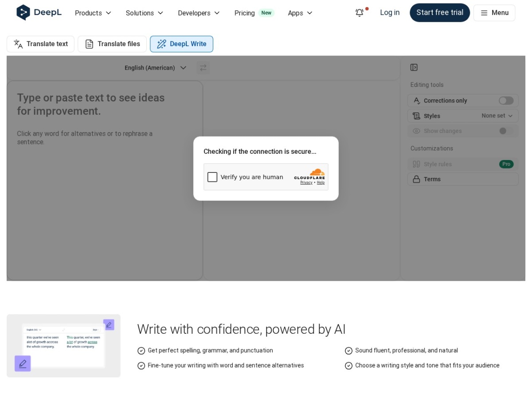Click the 'Editing tools' label
This screenshot has height=399, width=532.
[x=427, y=85]
